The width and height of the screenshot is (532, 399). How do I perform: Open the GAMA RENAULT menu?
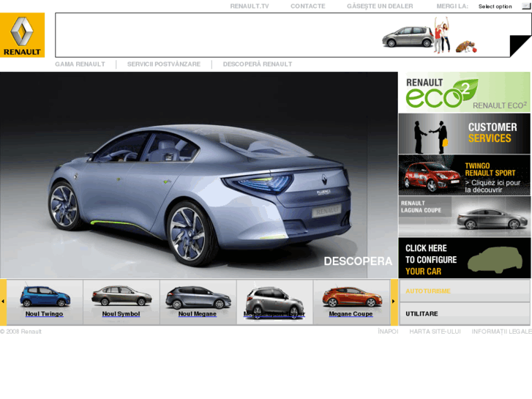[80, 64]
